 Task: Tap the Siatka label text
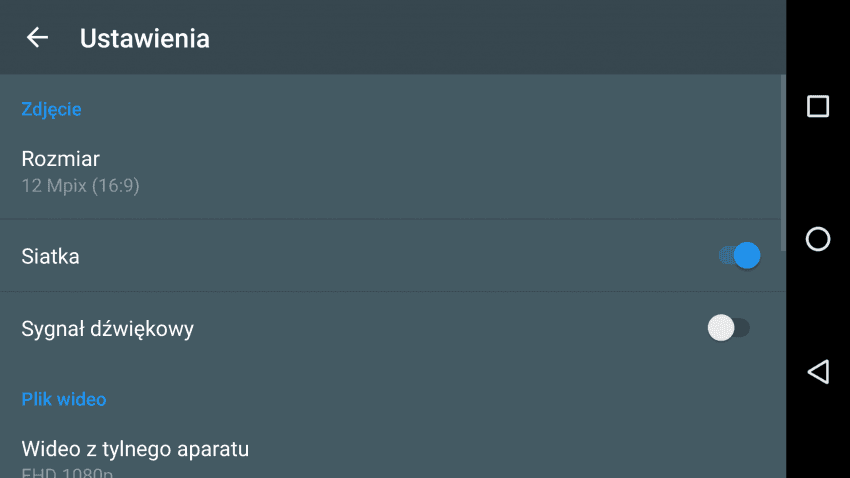(50, 256)
